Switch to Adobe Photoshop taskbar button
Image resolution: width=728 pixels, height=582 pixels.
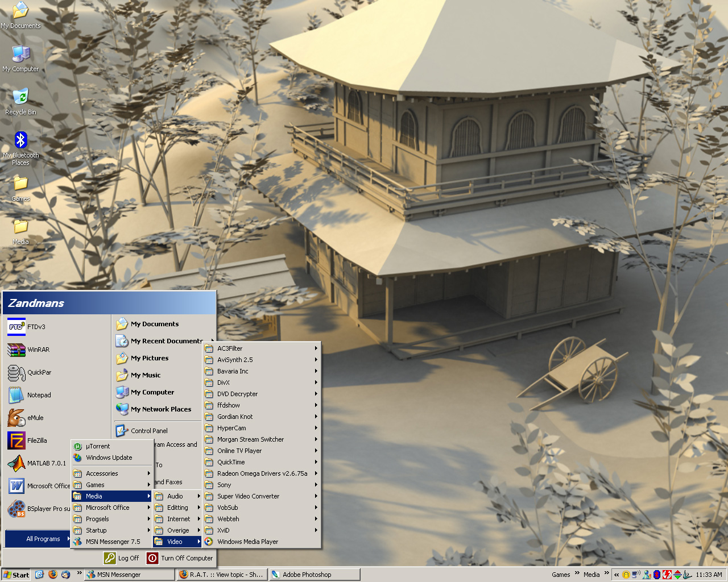pyautogui.click(x=314, y=575)
